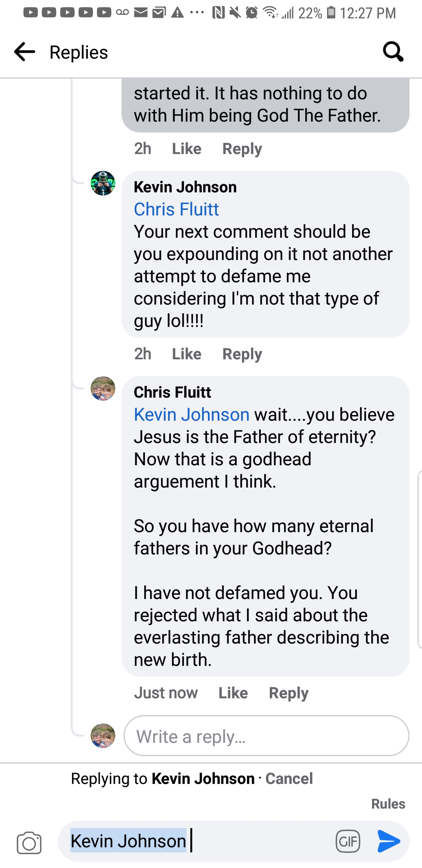Like Kevin Johnson's comment
This screenshot has height=868, width=422.
tap(186, 354)
